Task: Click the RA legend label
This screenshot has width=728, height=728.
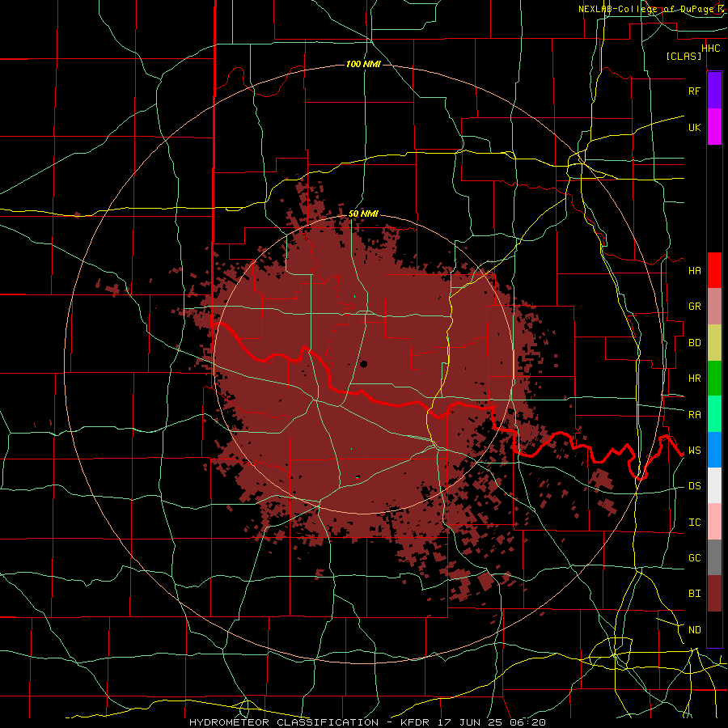Action: click(x=695, y=415)
